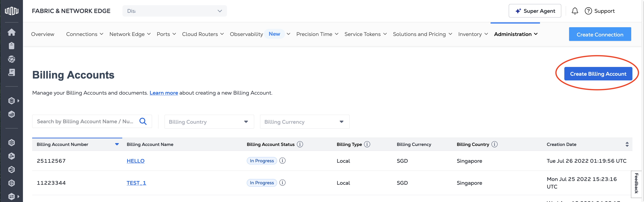Viewport: 644px width, 202px height.
Task: Click the search magnifier icon
Action: [143, 122]
